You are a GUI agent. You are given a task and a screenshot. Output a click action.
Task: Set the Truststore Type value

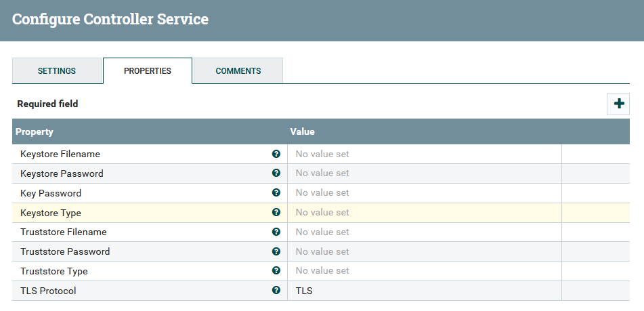pos(425,271)
